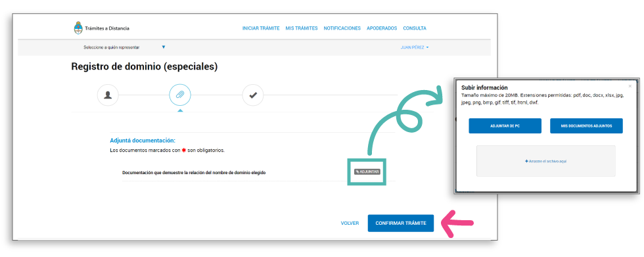The image size is (644, 257).
Task: Click the VOLVER link
Action: click(x=350, y=223)
